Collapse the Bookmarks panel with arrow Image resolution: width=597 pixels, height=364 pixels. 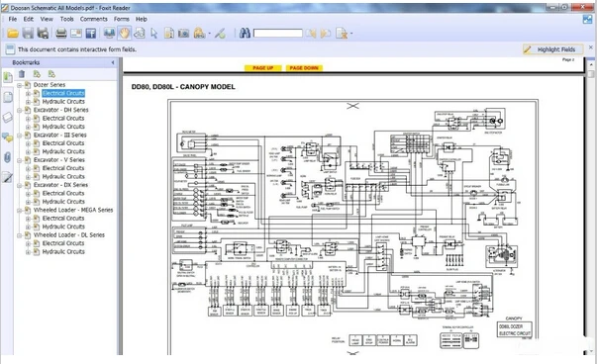(113, 62)
